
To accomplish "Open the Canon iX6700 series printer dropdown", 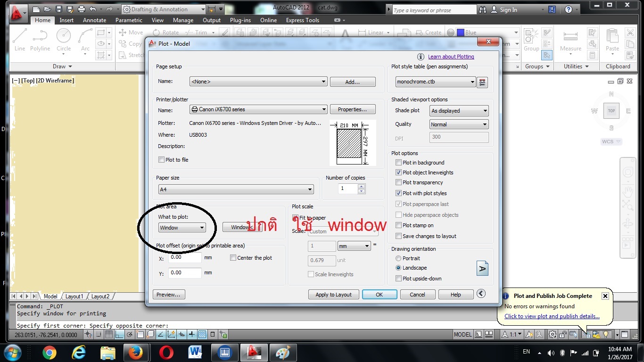I will coord(258,109).
